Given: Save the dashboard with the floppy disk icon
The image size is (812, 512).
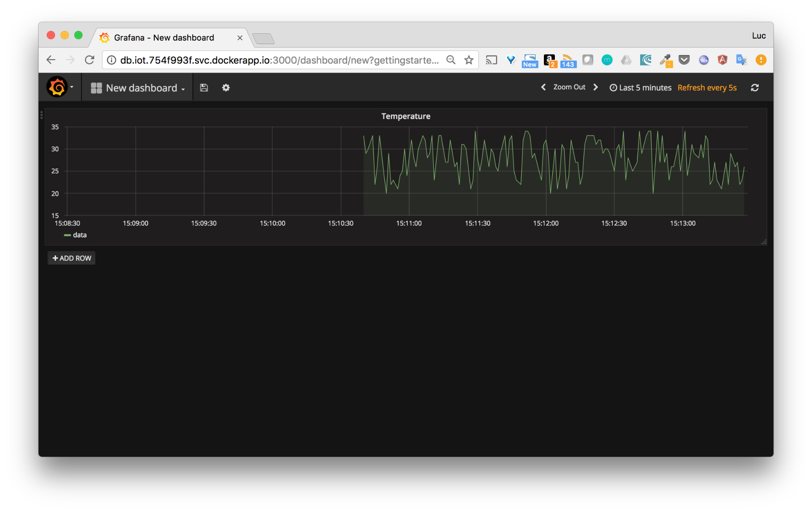Looking at the screenshot, I should tap(204, 87).
